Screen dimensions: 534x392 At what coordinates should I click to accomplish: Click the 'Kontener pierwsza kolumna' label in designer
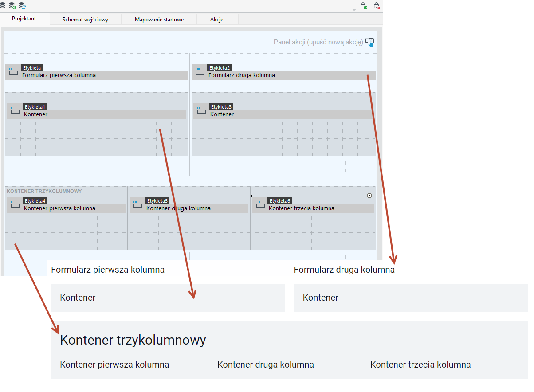[x=59, y=208]
